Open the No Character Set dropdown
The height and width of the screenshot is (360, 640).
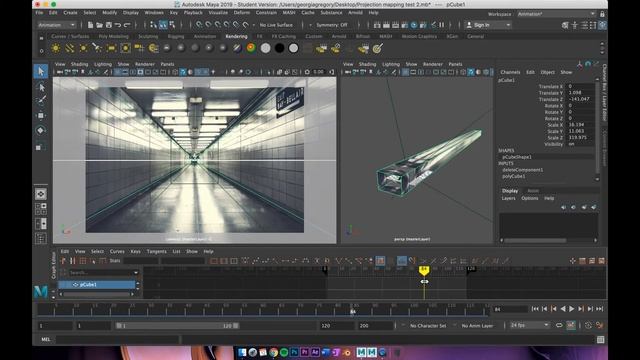[427, 326]
